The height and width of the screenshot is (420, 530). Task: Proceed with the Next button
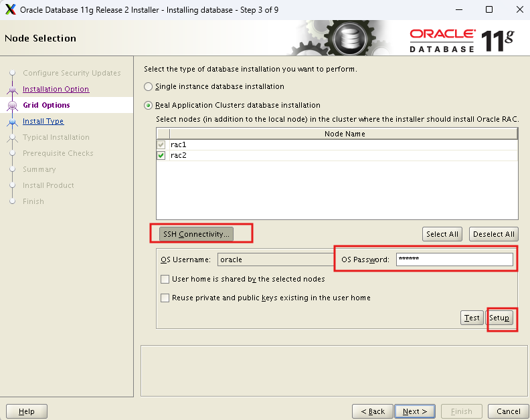click(x=415, y=411)
